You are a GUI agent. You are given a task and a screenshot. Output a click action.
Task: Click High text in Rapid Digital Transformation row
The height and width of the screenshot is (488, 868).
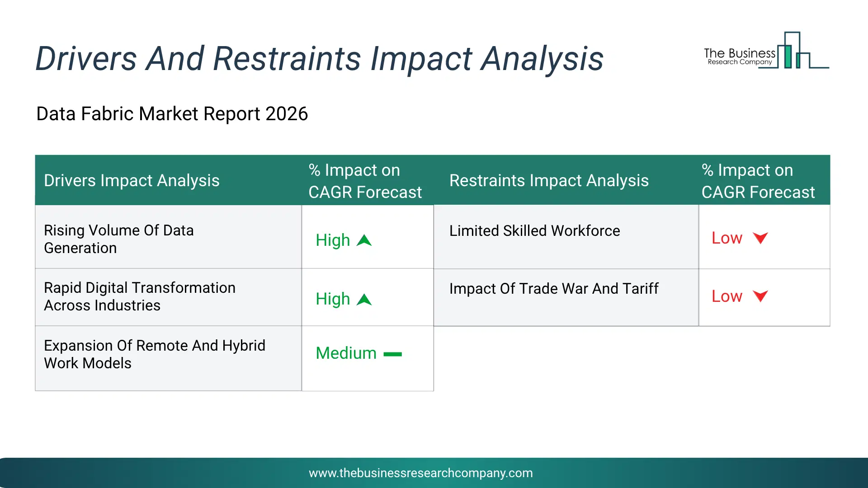coord(333,299)
